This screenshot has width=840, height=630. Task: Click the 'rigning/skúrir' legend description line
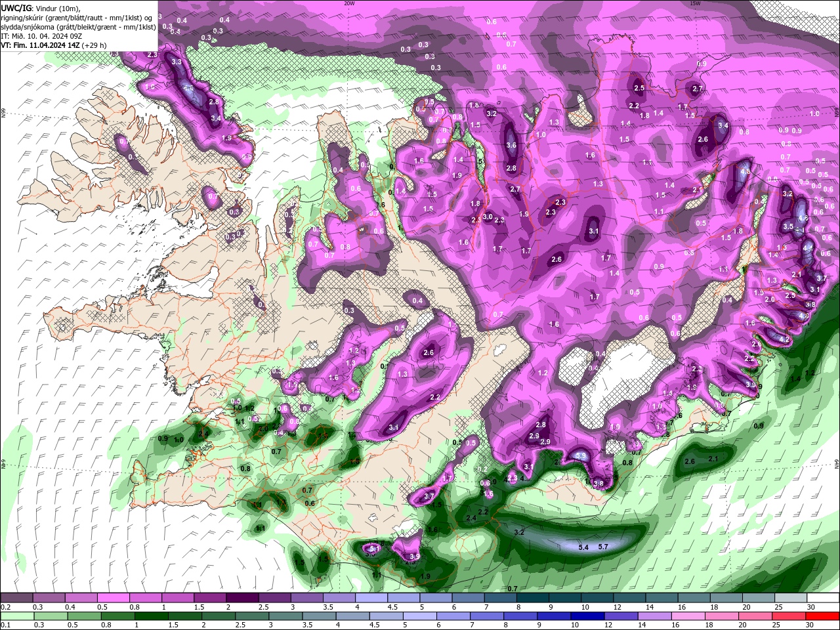pyautogui.click(x=77, y=17)
